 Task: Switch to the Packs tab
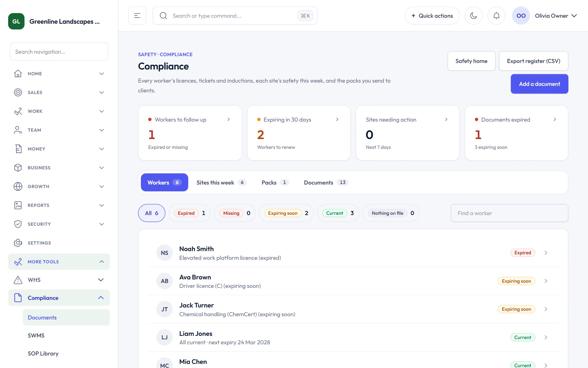point(275,182)
